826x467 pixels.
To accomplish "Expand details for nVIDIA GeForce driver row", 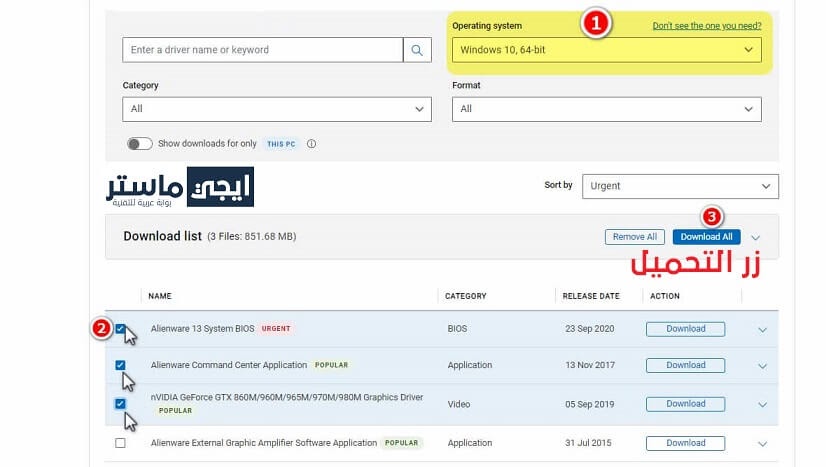I will [762, 404].
